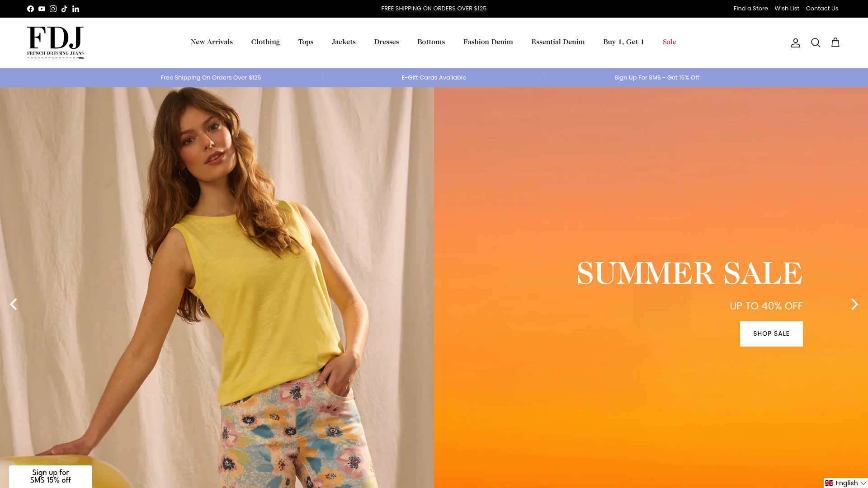Open the Sign up for SMS 15% off popup
This screenshot has height=488, width=868.
[x=51, y=477]
